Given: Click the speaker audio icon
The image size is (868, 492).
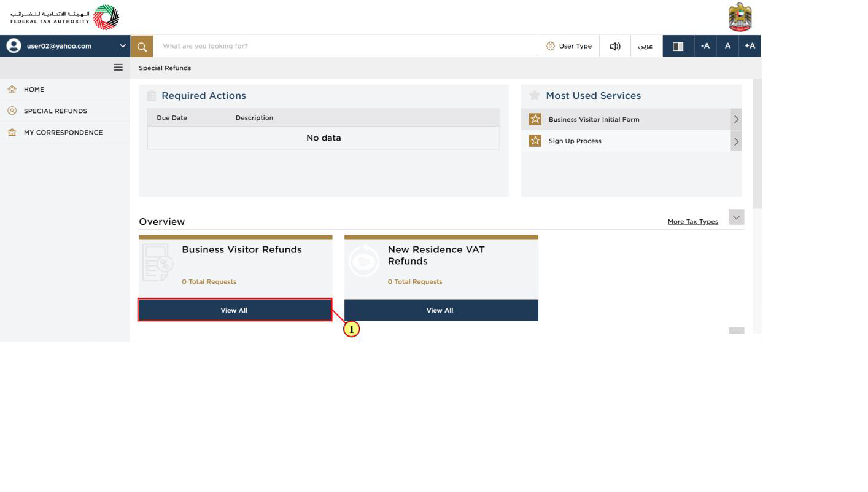Looking at the screenshot, I should [x=614, y=46].
